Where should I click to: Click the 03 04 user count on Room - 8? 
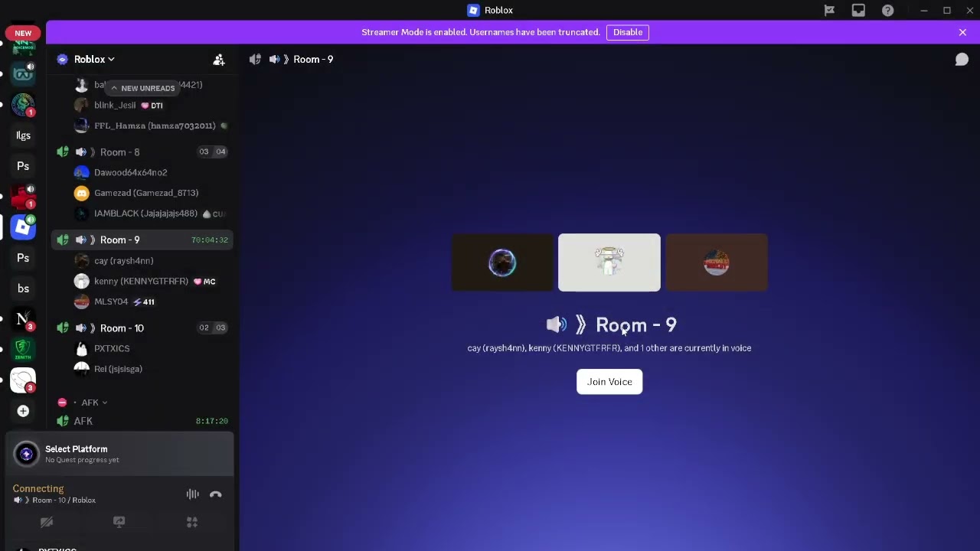(x=212, y=152)
